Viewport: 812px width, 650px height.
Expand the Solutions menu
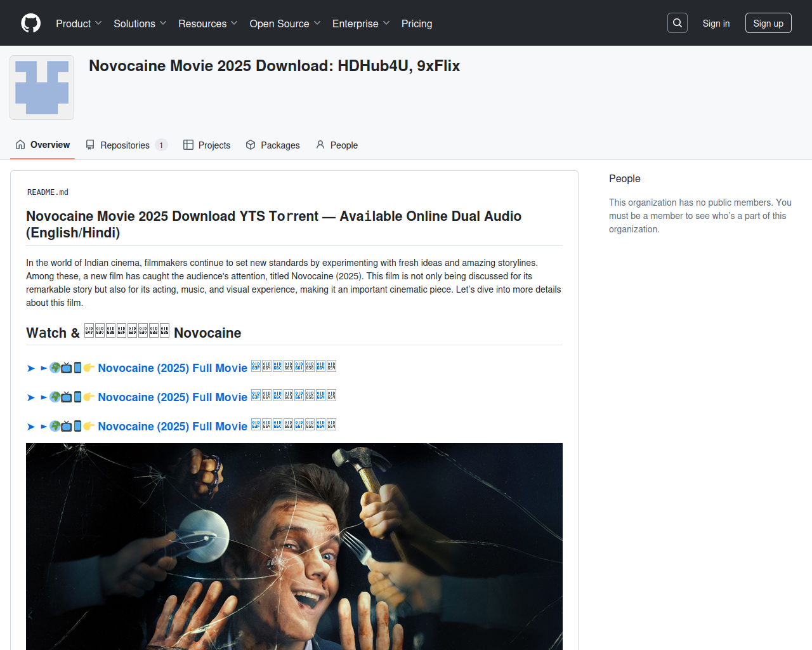[x=140, y=23]
